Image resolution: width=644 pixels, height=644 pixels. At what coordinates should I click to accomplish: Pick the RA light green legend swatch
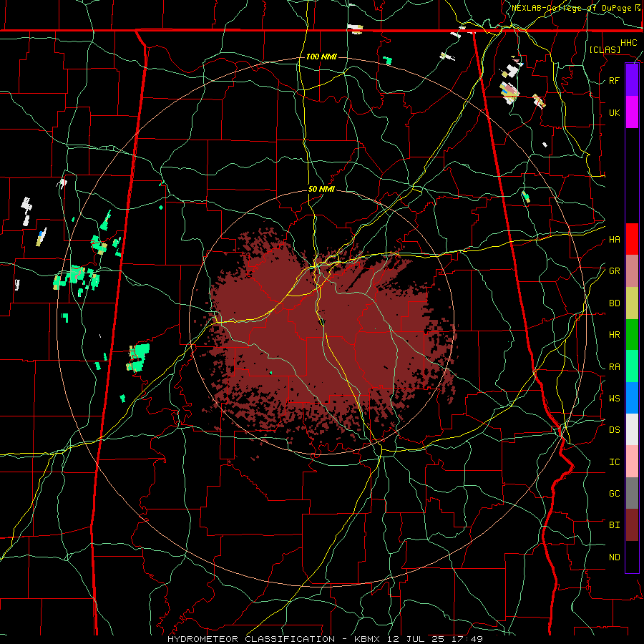[632, 366]
